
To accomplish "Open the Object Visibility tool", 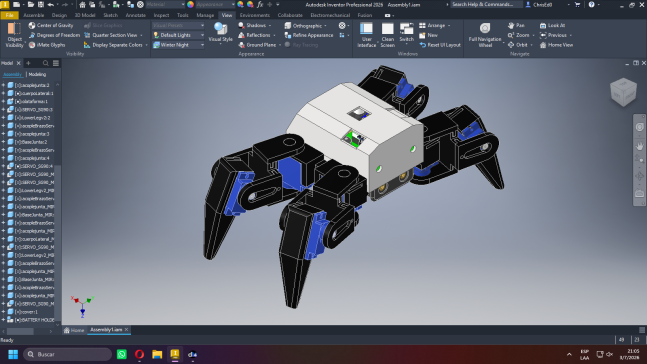I will pos(14,35).
